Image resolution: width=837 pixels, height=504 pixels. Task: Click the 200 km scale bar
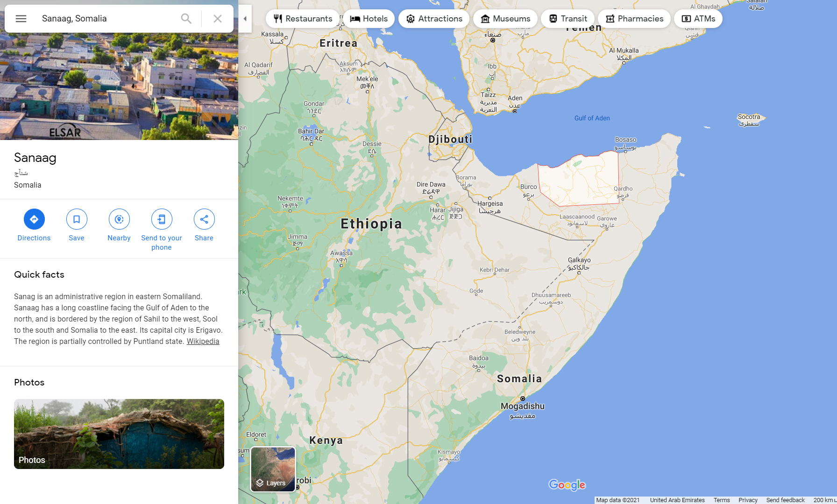824,500
